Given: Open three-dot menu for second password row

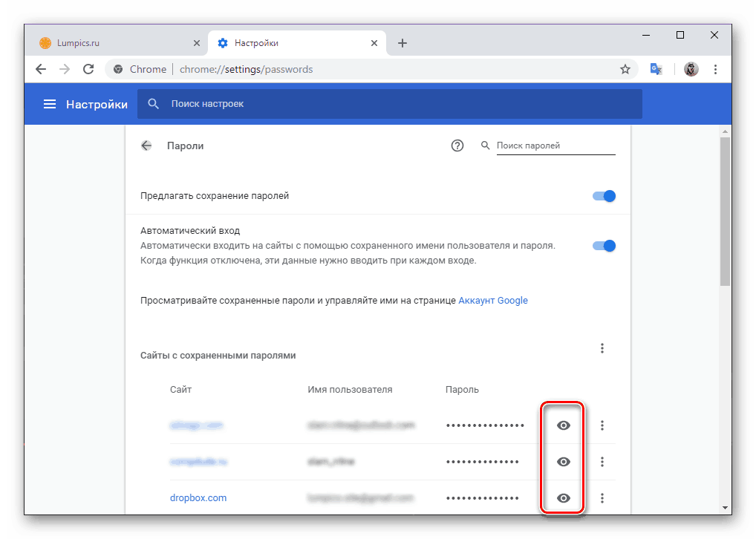Looking at the screenshot, I should (602, 462).
